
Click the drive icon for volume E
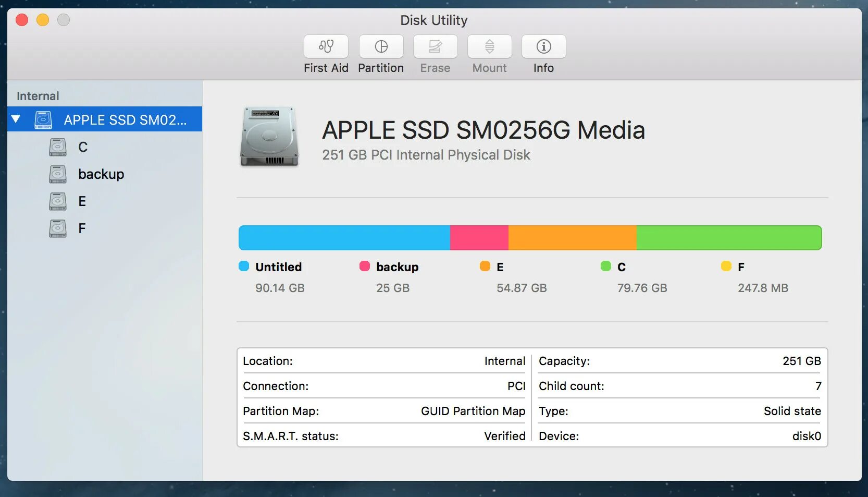click(58, 201)
